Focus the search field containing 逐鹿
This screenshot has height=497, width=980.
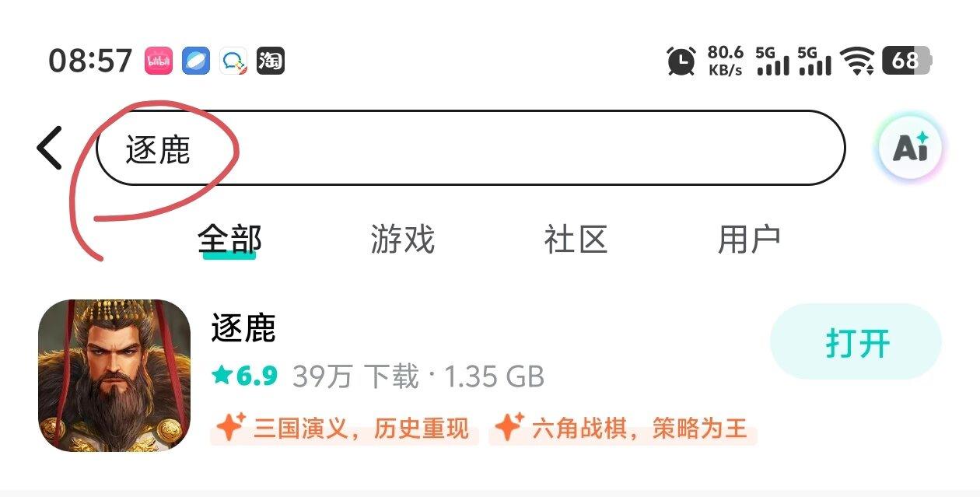[x=471, y=148]
